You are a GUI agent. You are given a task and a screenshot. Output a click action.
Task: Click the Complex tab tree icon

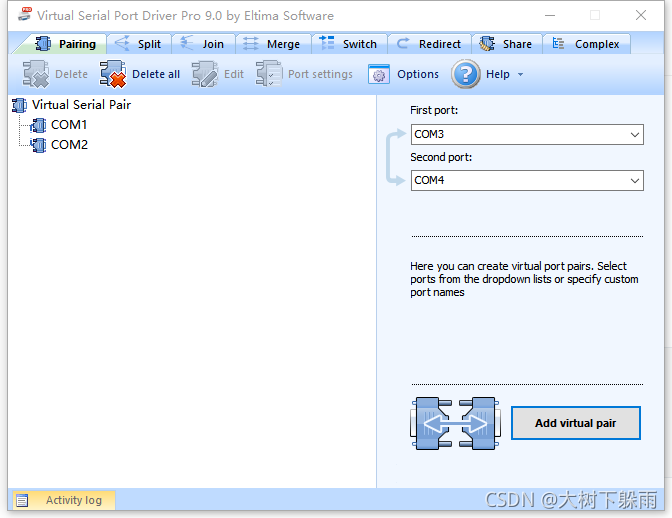coord(558,43)
